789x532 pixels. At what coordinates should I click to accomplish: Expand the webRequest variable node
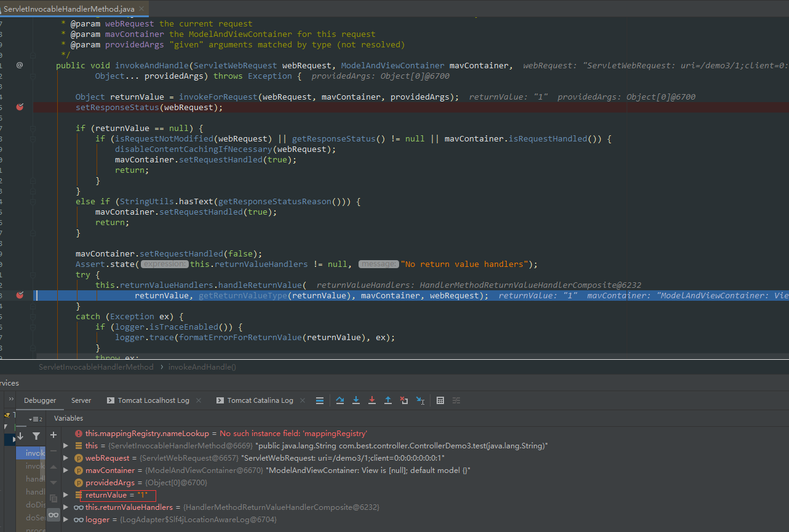(x=66, y=458)
